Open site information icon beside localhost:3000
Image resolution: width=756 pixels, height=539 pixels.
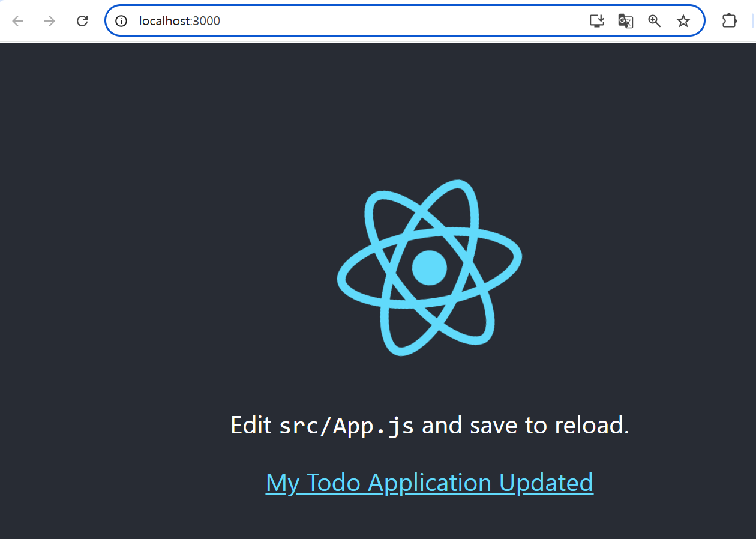click(121, 21)
